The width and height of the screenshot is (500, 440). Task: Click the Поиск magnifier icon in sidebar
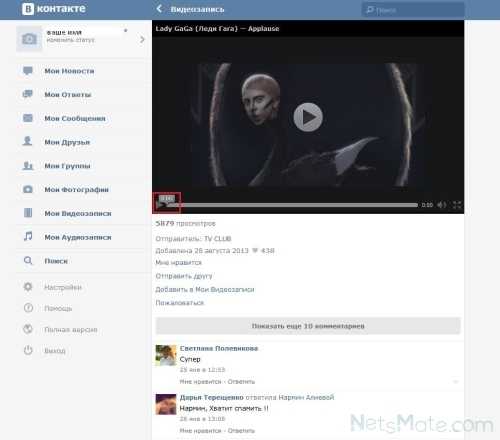pos(28,260)
